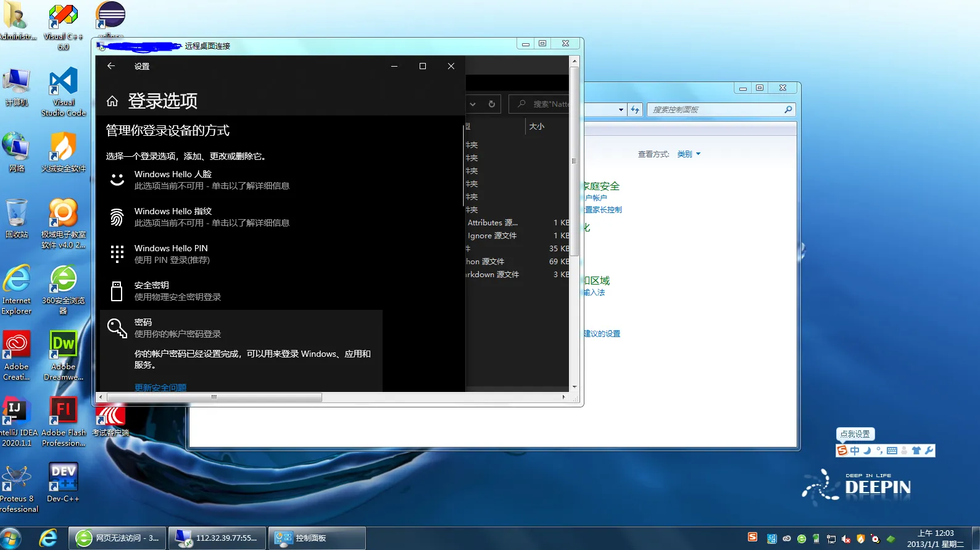
Task: Click the back arrow in Settings window
Action: (x=111, y=66)
